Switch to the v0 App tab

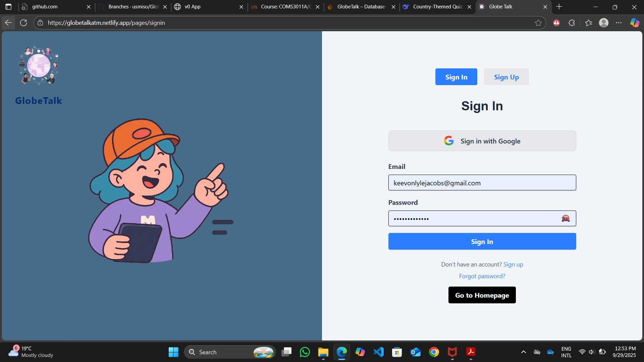pyautogui.click(x=193, y=7)
